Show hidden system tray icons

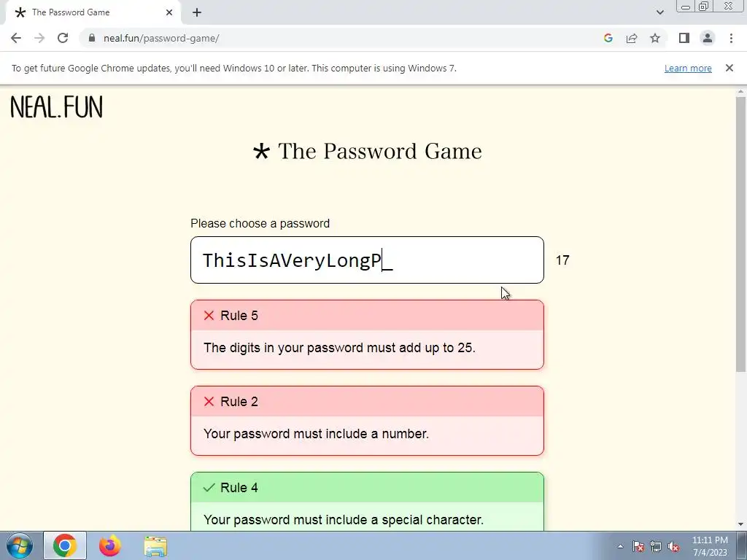[x=620, y=546]
